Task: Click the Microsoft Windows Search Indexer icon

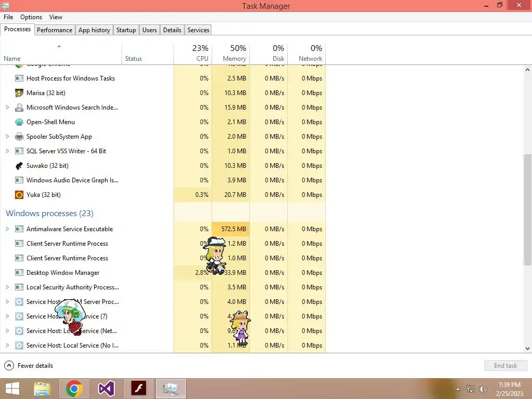Action: tap(19, 108)
